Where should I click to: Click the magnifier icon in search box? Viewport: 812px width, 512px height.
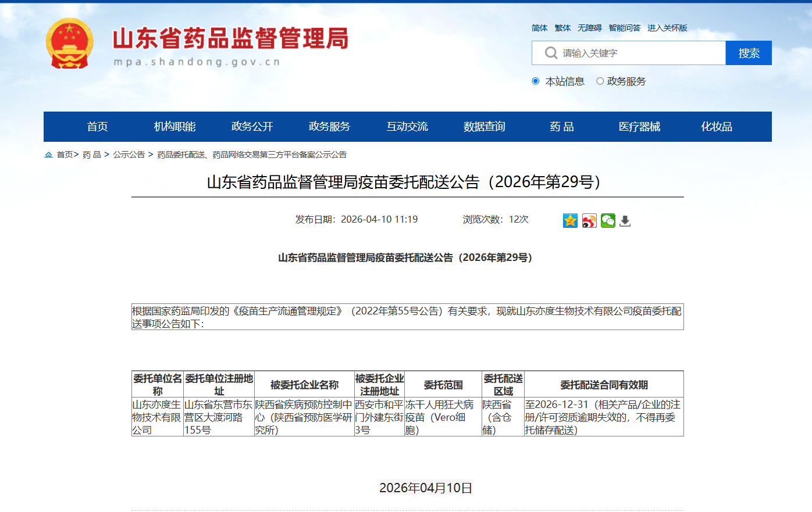[551, 53]
